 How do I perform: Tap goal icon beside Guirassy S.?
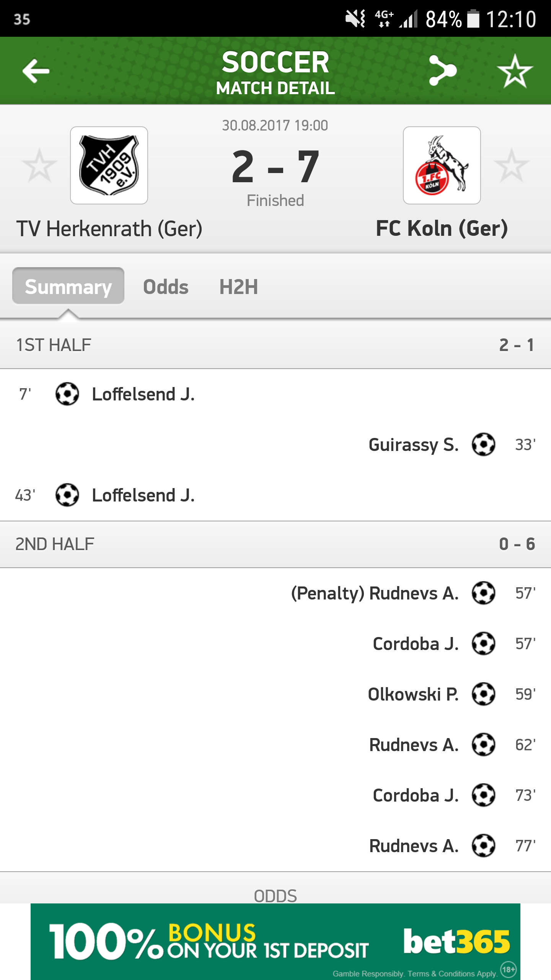(x=484, y=444)
